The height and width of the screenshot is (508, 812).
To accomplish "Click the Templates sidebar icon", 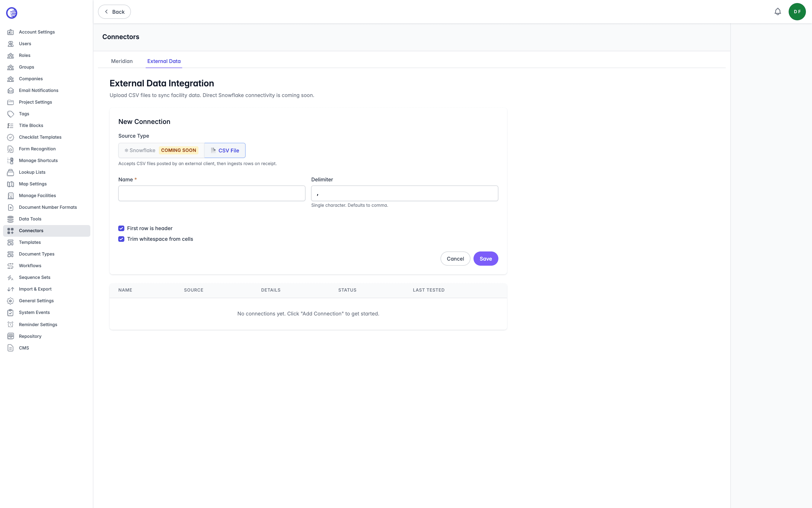I will coord(11,242).
